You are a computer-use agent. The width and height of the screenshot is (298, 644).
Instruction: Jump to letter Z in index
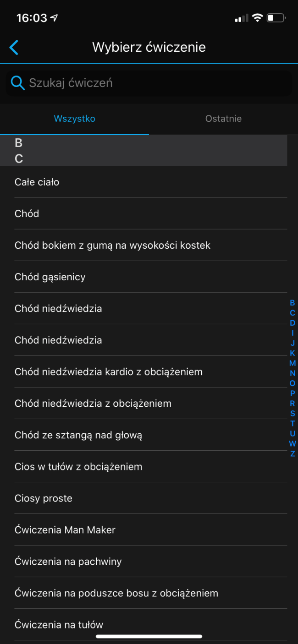[292, 454]
